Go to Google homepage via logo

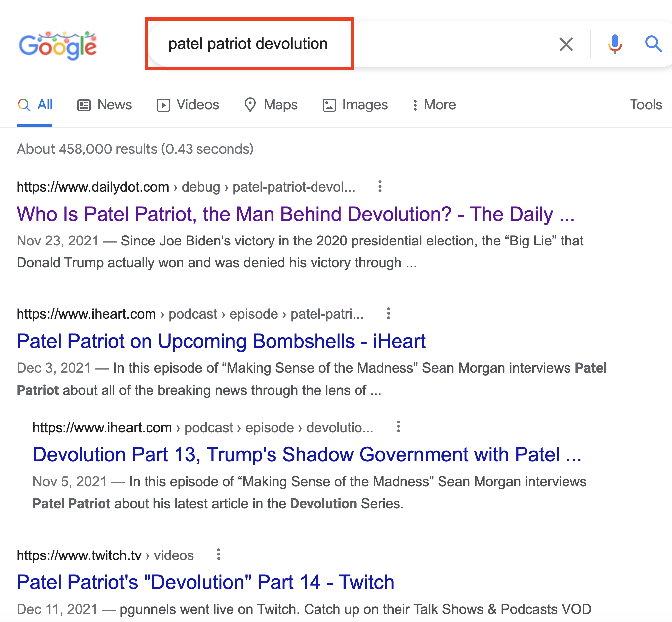tap(58, 46)
